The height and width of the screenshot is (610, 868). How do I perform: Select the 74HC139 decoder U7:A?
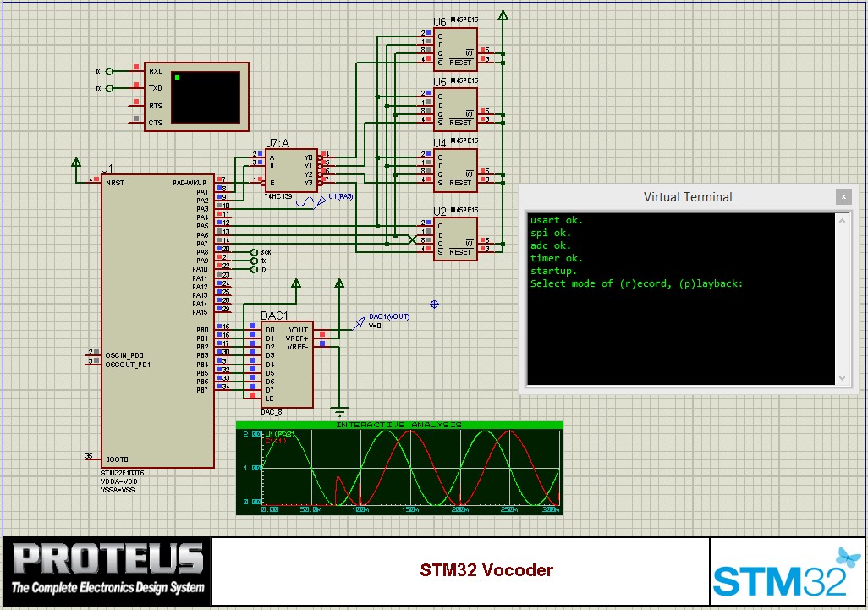291,170
